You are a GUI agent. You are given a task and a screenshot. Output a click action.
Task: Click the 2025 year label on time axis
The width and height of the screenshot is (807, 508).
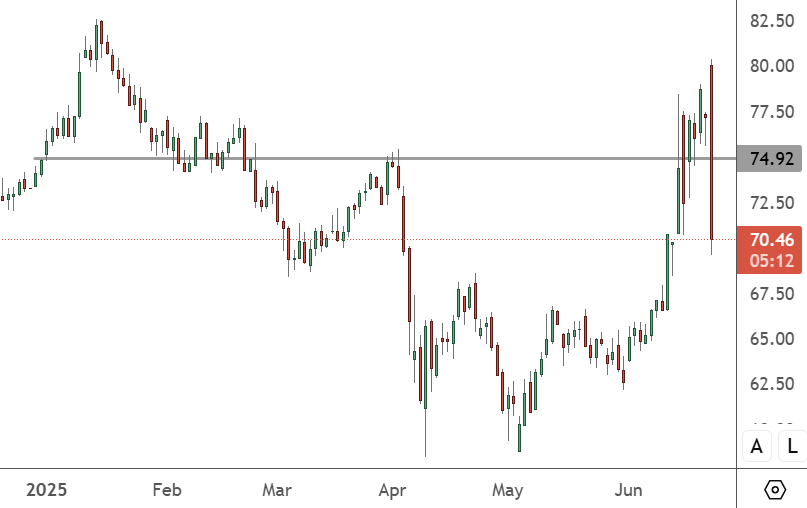tap(45, 490)
